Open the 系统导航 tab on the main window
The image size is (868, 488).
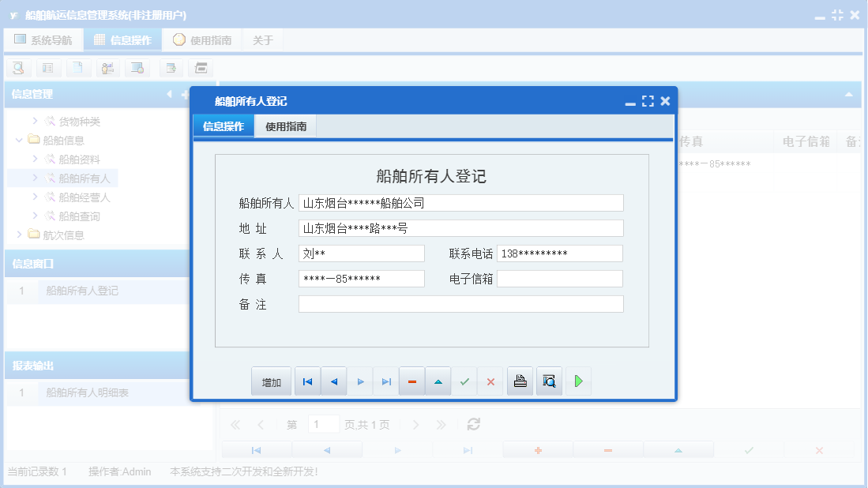43,39
